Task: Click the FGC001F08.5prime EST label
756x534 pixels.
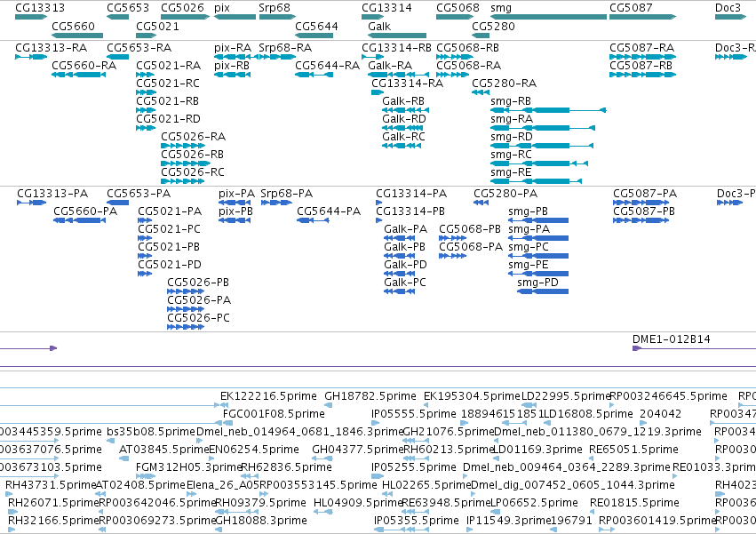Action: tap(274, 414)
